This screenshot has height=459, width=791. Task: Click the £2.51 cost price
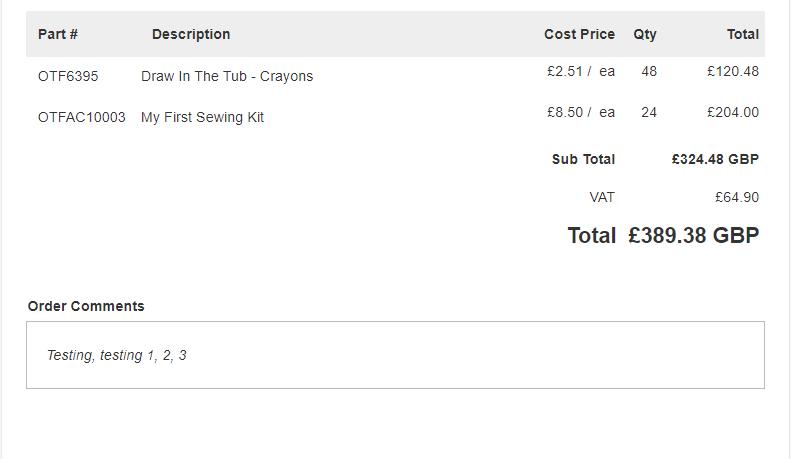(x=565, y=71)
